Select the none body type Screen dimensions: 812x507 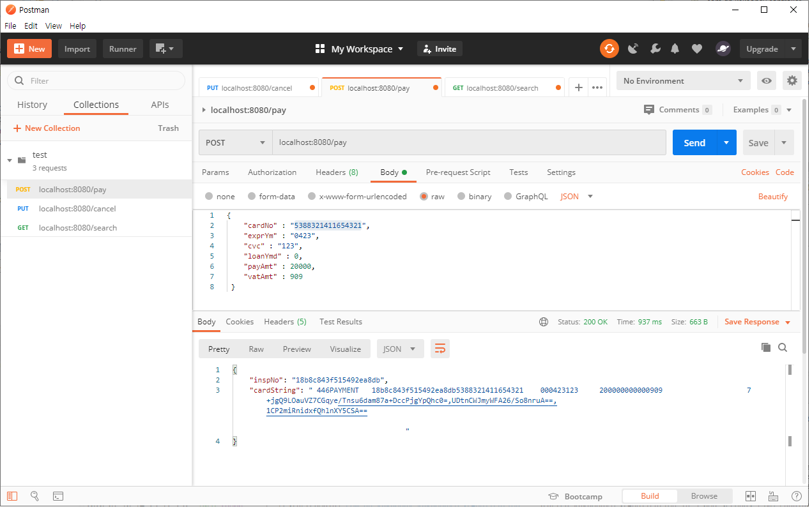pyautogui.click(x=209, y=197)
